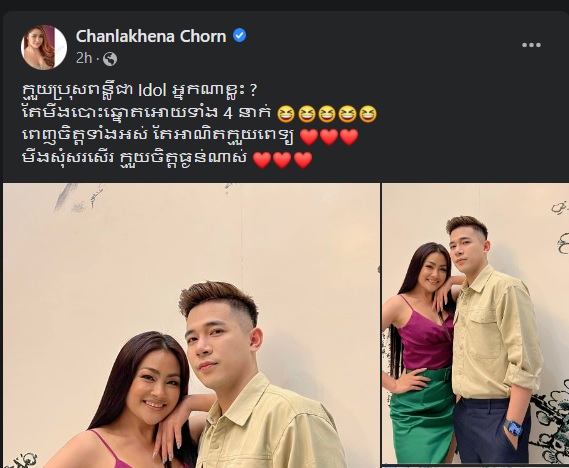Open the right full-body photo
The height and width of the screenshot is (468, 569).
(476, 324)
